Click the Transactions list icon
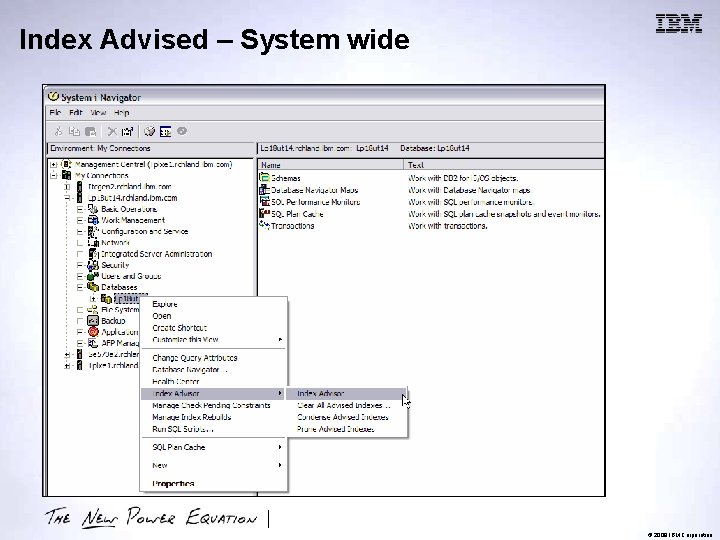The width and height of the screenshot is (720, 540). tap(264, 225)
